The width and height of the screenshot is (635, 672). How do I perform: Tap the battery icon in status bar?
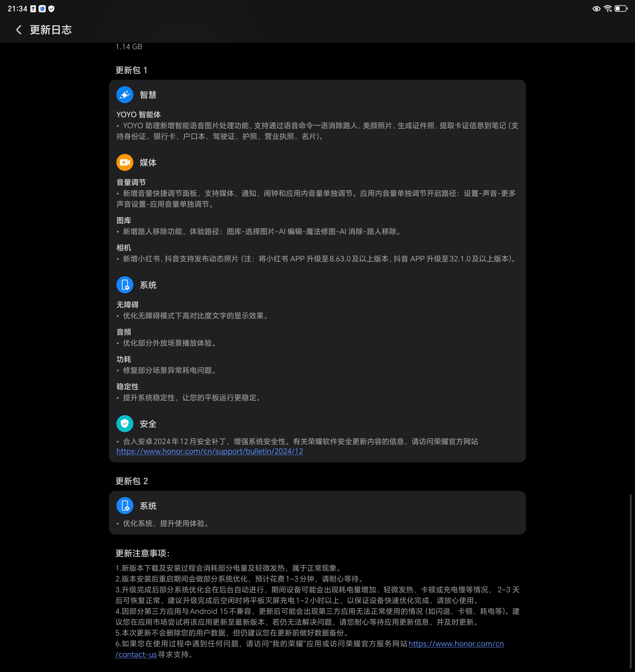(x=621, y=9)
